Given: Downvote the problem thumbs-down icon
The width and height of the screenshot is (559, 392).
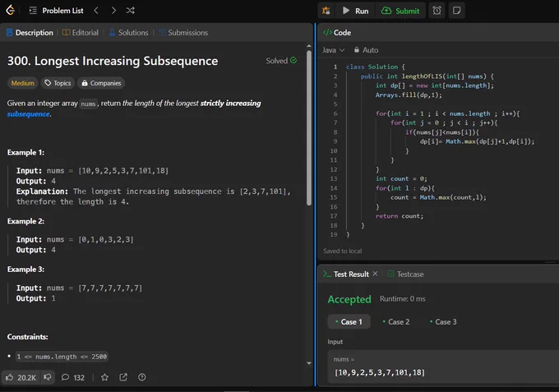Looking at the screenshot, I should (48, 377).
